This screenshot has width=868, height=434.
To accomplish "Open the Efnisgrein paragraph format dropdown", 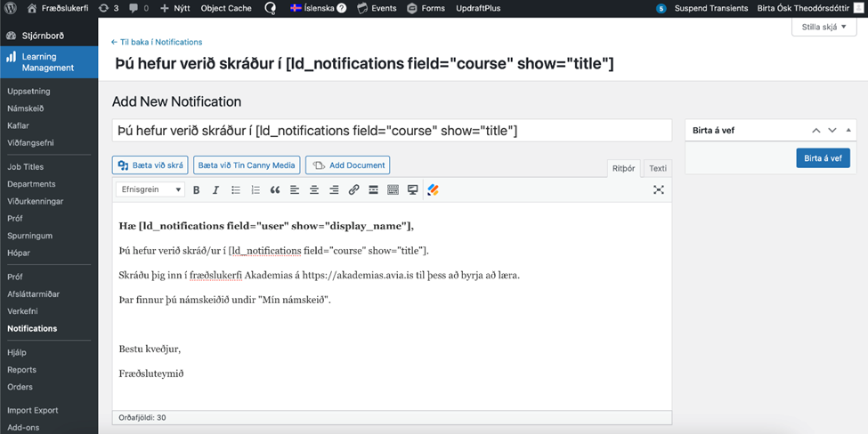I will click(x=150, y=189).
